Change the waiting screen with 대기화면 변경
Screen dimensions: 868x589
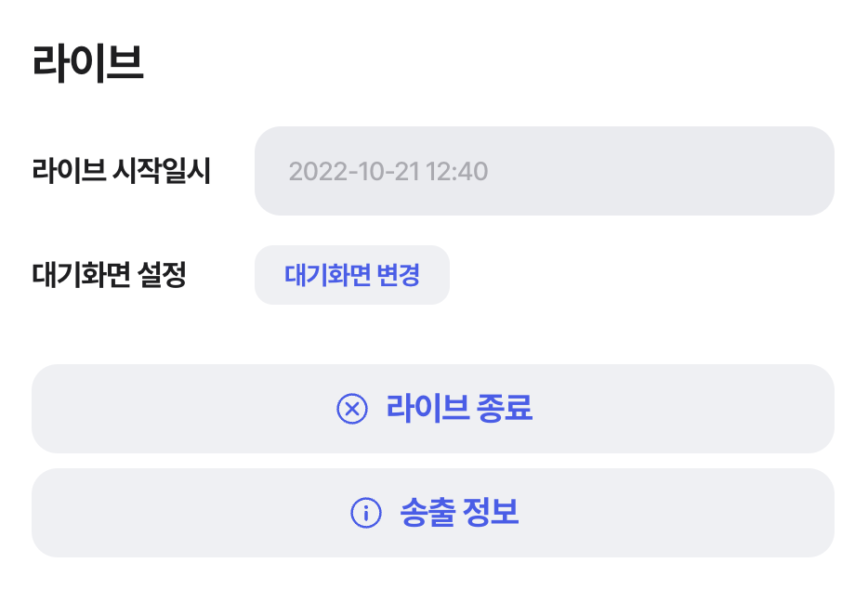point(351,275)
